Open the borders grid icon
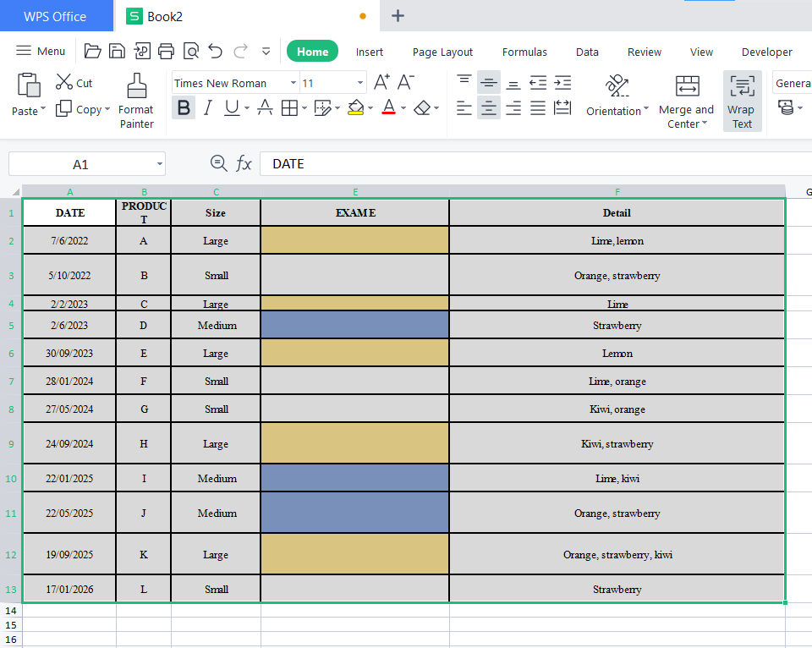Viewport: 812px width, 648px height. click(288, 109)
